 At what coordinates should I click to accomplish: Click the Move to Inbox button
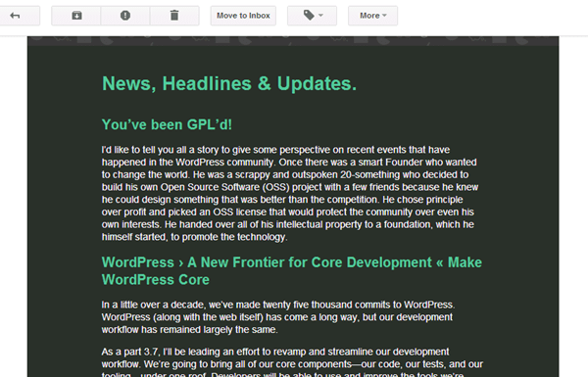tap(243, 16)
